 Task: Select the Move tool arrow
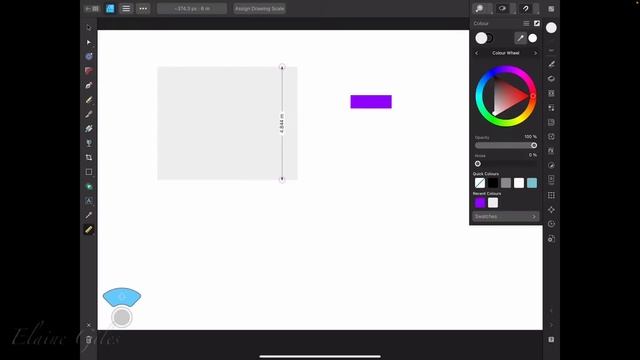point(89,27)
